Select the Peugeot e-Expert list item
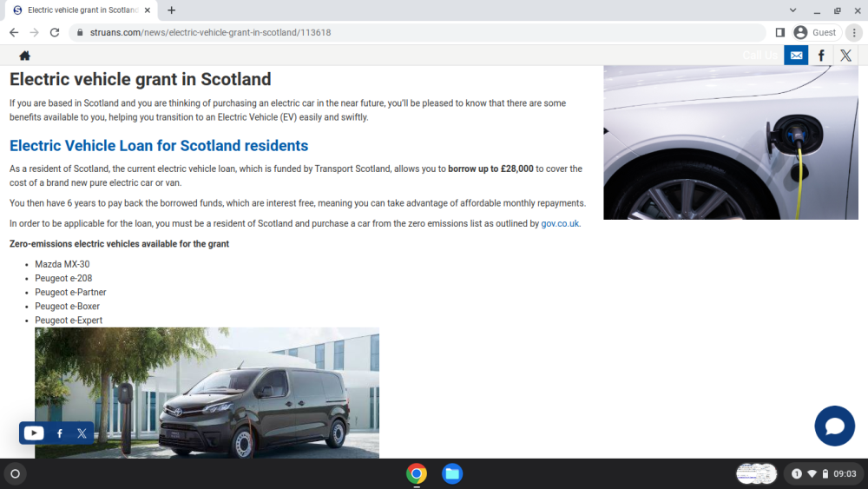 (x=69, y=320)
